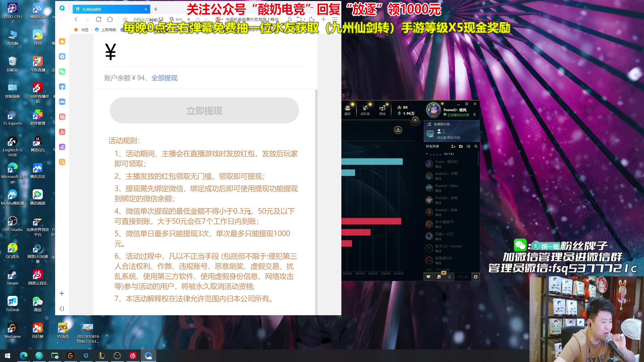
Task: Toggle the friends list view mode icon
Action: point(468,146)
